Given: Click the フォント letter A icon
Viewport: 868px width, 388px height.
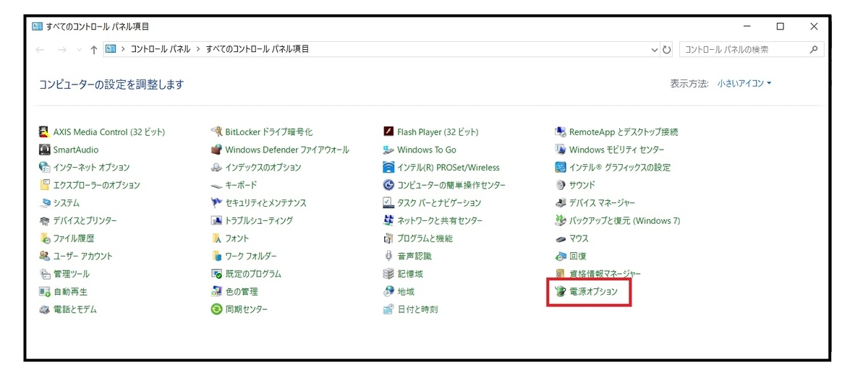Looking at the screenshot, I should tap(216, 238).
